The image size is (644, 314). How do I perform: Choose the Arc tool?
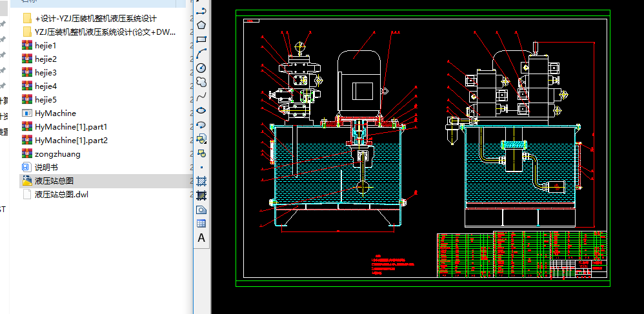pyautogui.click(x=201, y=54)
